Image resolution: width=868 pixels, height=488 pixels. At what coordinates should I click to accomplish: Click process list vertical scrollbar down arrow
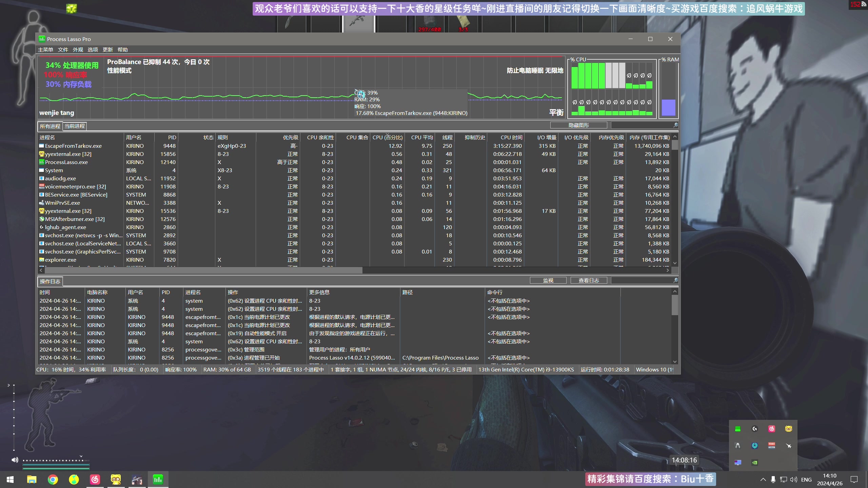coord(675,263)
